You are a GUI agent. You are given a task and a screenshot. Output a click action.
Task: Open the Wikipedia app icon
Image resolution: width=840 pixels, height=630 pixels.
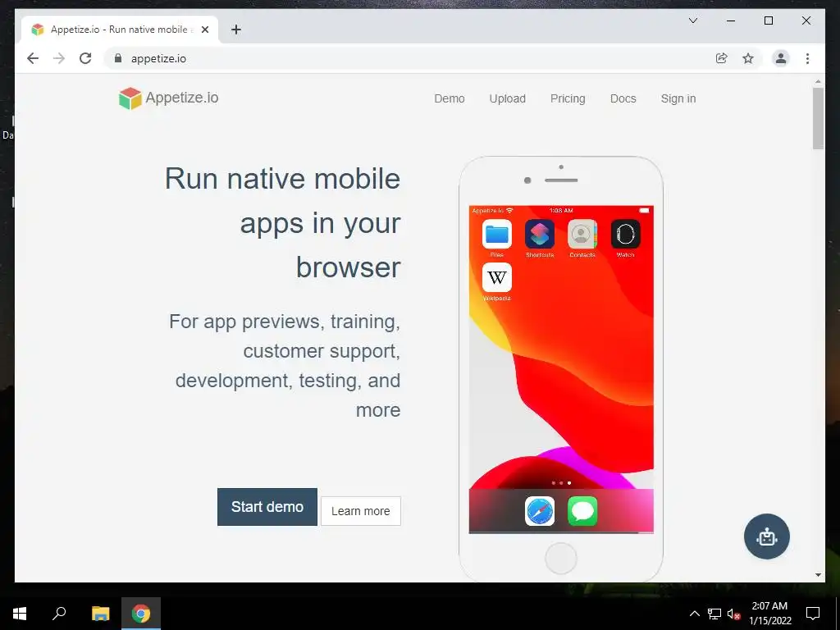pyautogui.click(x=496, y=277)
